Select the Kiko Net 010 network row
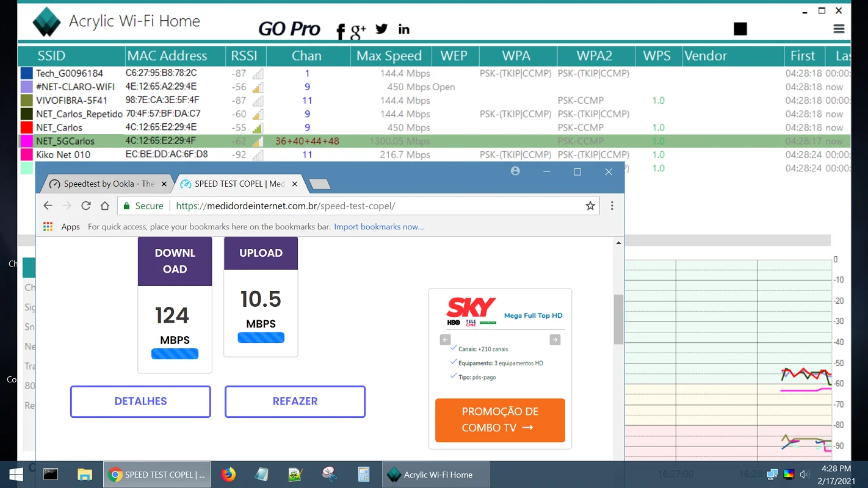The image size is (868, 488). pyautogui.click(x=434, y=154)
